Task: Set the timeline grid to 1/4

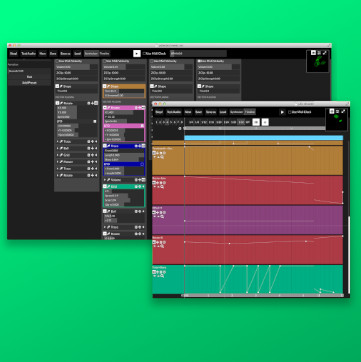Action: 191,122
